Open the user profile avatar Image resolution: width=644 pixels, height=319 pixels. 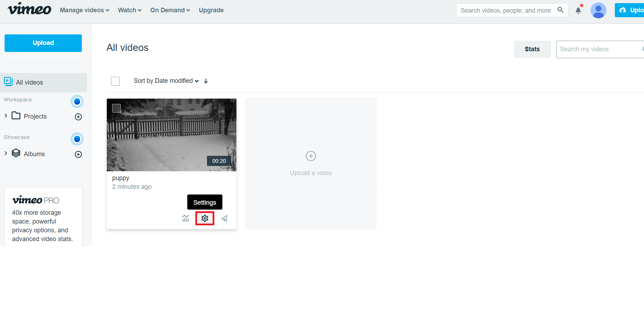pos(598,10)
